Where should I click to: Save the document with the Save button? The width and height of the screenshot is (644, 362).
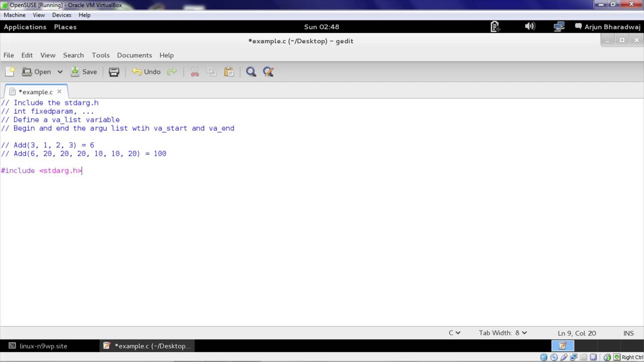(84, 72)
